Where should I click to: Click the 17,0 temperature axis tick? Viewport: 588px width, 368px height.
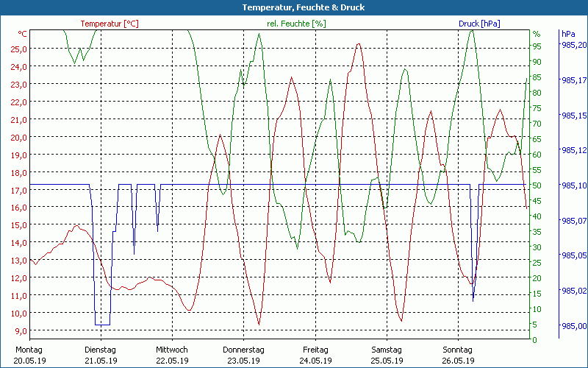[19, 190]
